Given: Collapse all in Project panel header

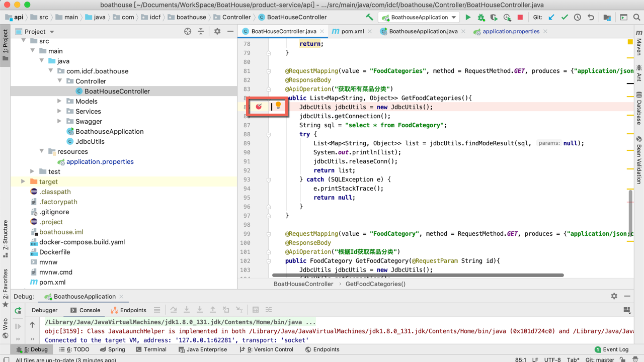Looking at the screenshot, I should coord(201,31).
